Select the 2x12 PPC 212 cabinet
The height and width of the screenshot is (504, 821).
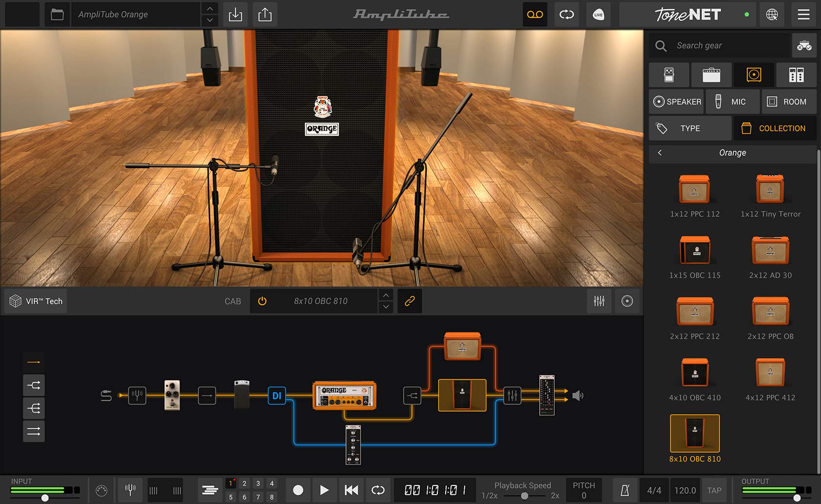(694, 318)
